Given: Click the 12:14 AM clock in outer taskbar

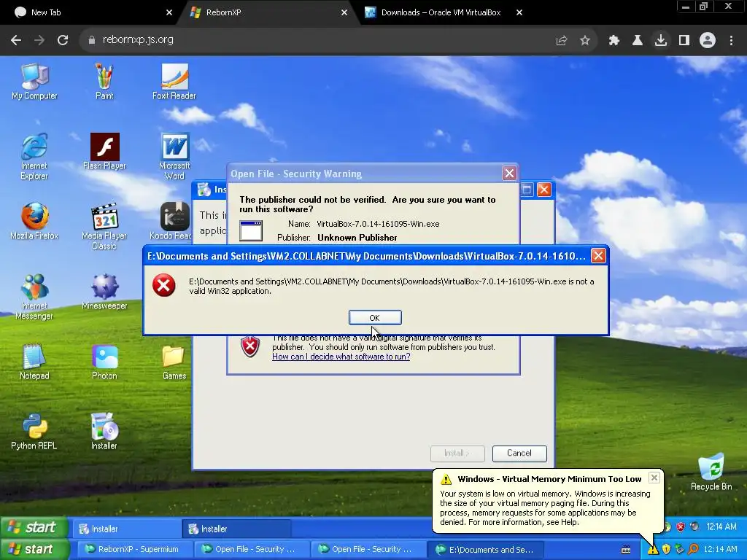Looking at the screenshot, I should tap(720, 550).
